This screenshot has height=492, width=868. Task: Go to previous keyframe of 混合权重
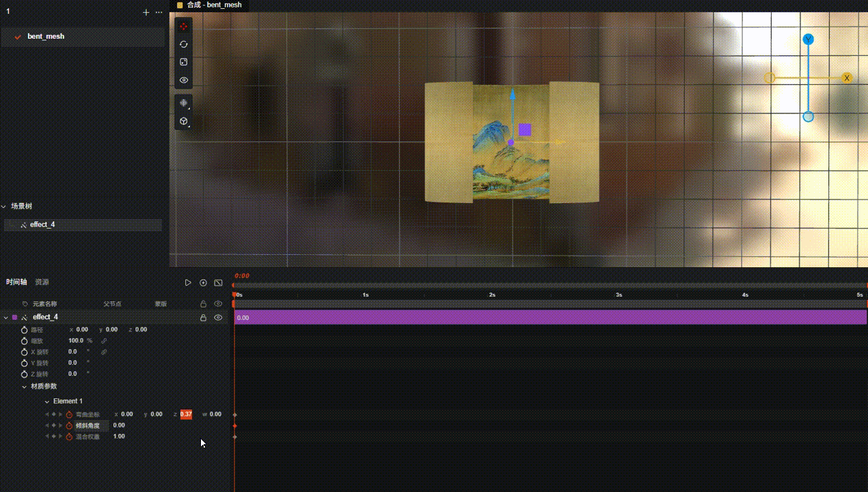point(47,436)
